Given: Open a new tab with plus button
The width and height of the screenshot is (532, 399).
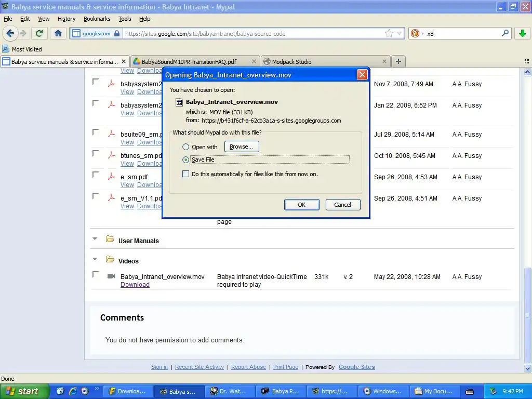Looking at the screenshot, I should pyautogui.click(x=398, y=61).
